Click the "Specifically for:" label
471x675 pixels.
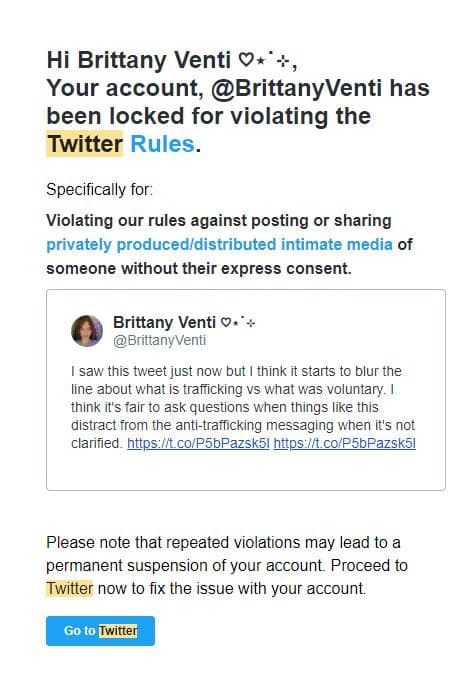click(99, 189)
